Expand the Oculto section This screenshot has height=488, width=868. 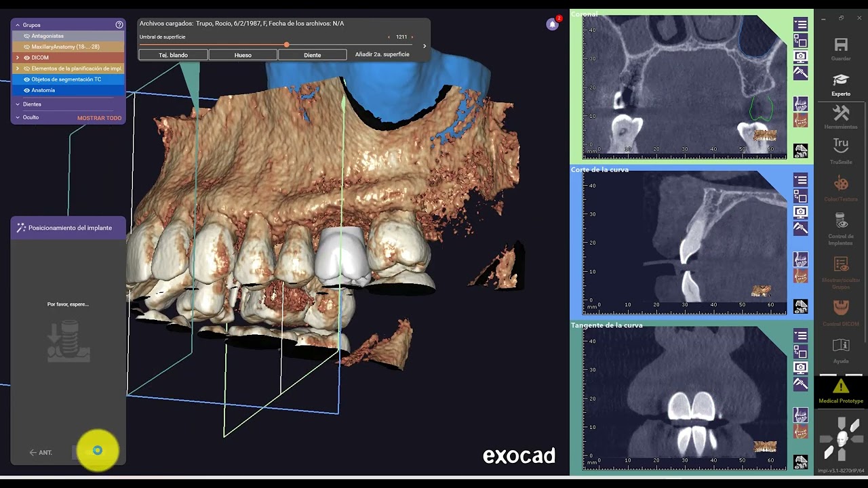tap(18, 117)
